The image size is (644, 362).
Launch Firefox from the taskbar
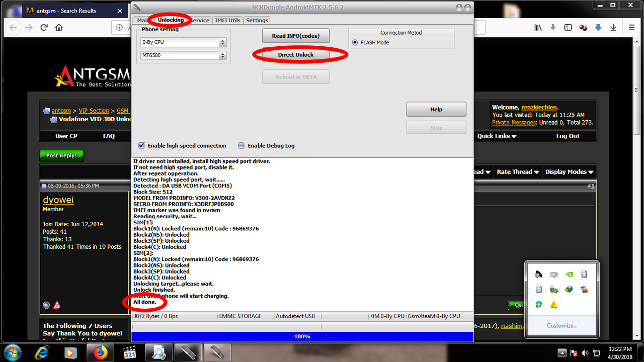100,352
